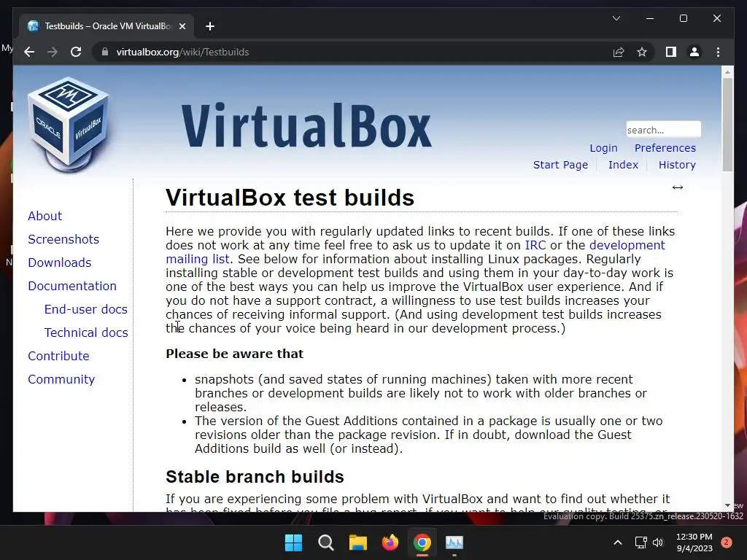View site information lock icon
The height and width of the screenshot is (560, 747).
point(105,52)
